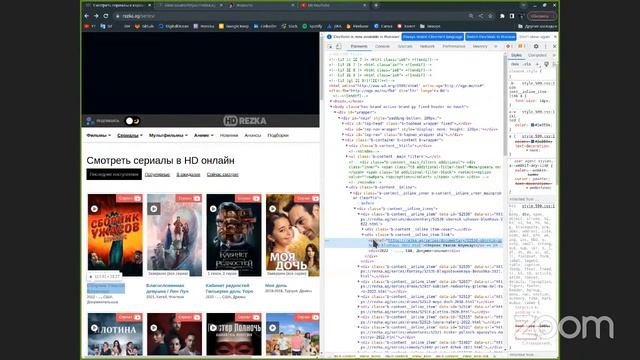Viewport: 640px width, 360px height.
Task: Open the DevTools settings gear
Action: pos(536,47)
